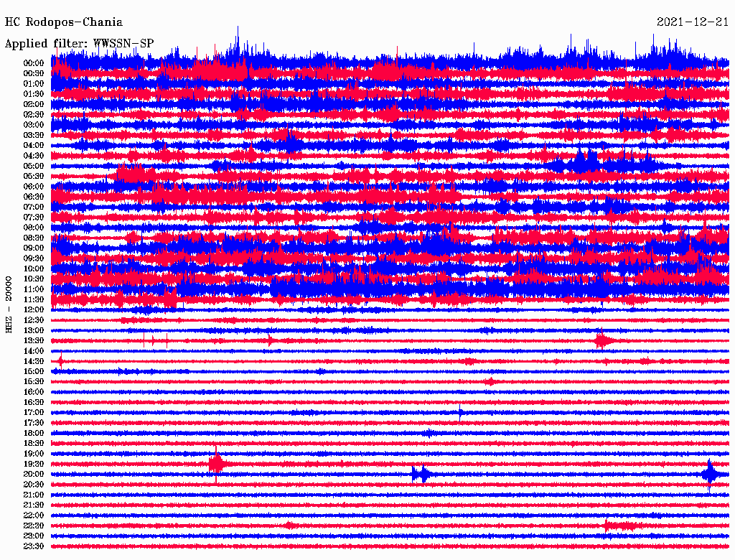
Task: Select the 00:00 time label
Action: coord(34,63)
